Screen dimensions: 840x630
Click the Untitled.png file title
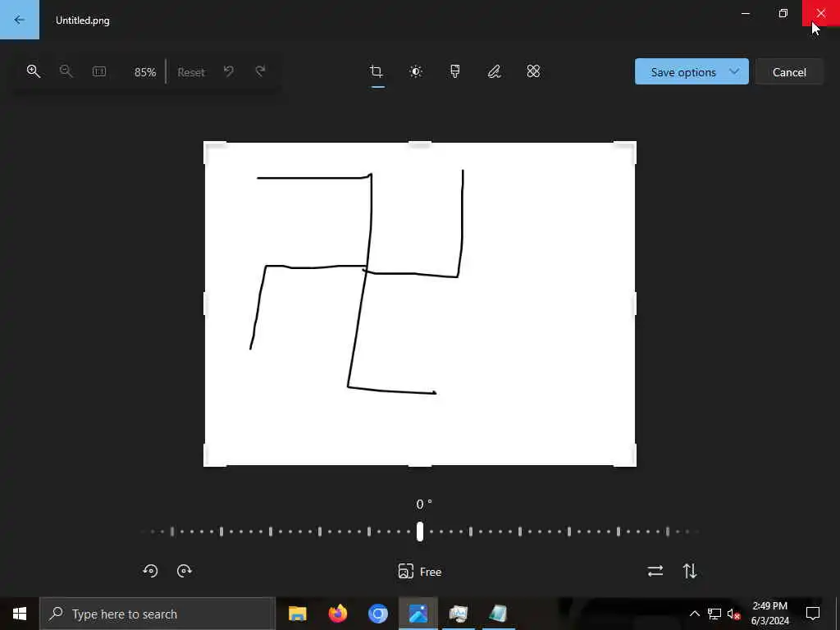pyautogui.click(x=83, y=21)
